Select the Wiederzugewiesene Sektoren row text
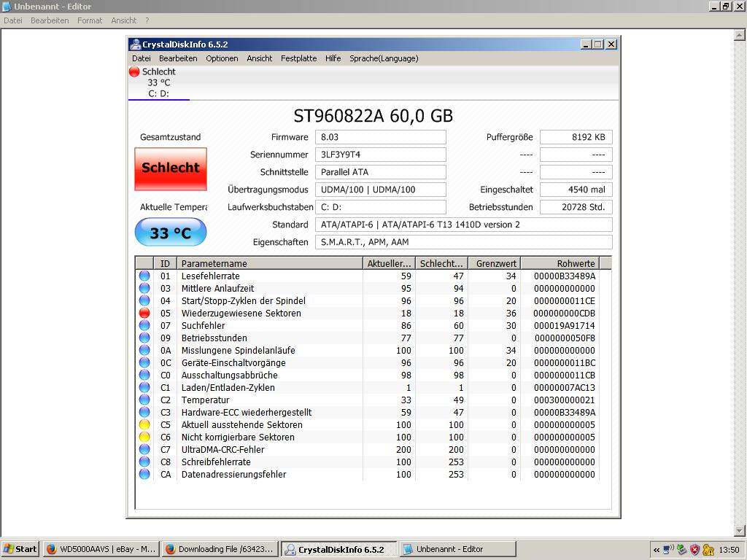 tap(241, 313)
